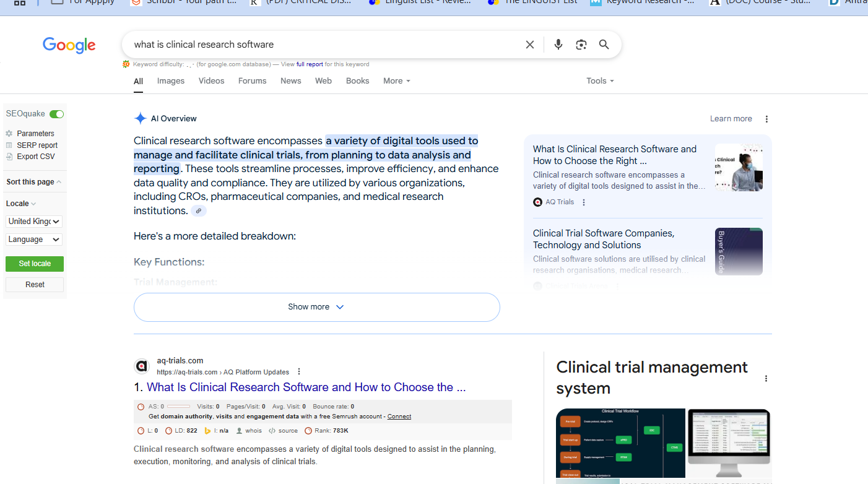Click the Connect link for Semrush account
Viewport: 868px width, 484px height.
click(x=399, y=417)
